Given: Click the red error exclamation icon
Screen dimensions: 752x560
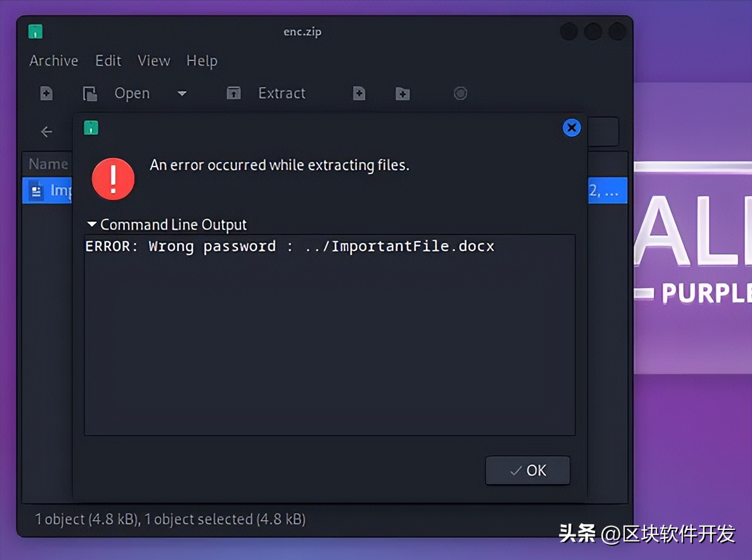Looking at the screenshot, I should point(113,179).
